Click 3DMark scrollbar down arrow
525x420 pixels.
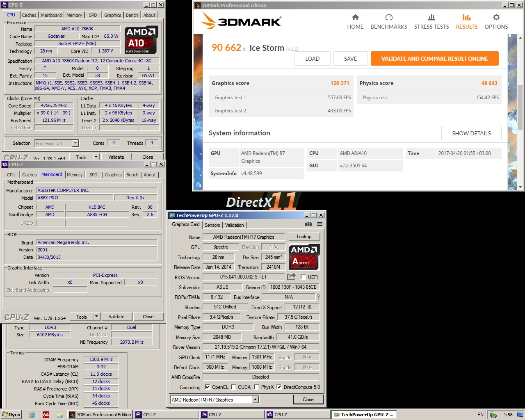pyautogui.click(x=520, y=187)
